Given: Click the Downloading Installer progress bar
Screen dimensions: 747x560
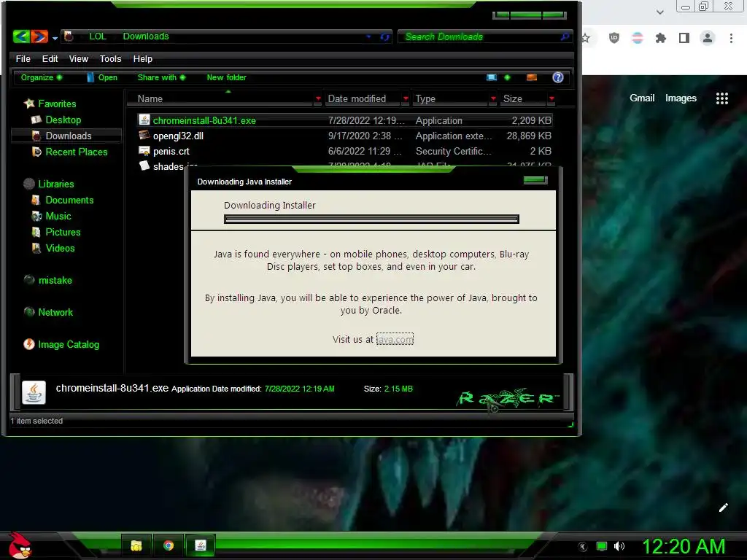Looking at the screenshot, I should click(371, 219).
